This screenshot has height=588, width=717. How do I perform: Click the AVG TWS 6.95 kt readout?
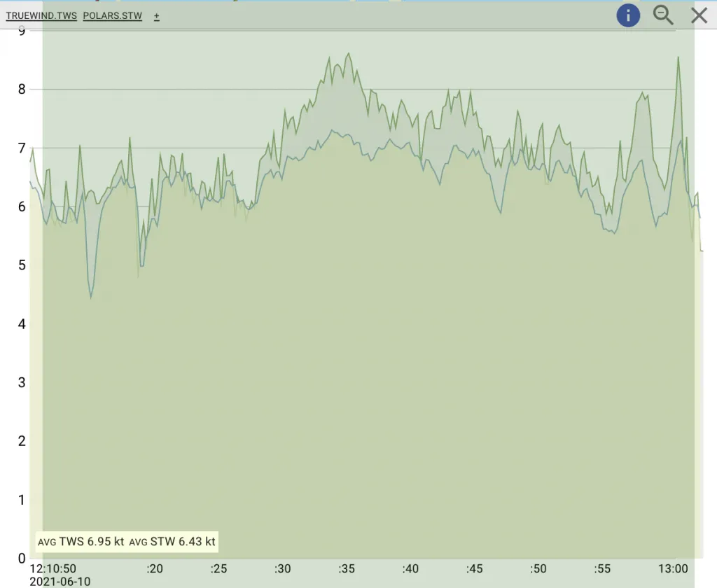click(81, 541)
